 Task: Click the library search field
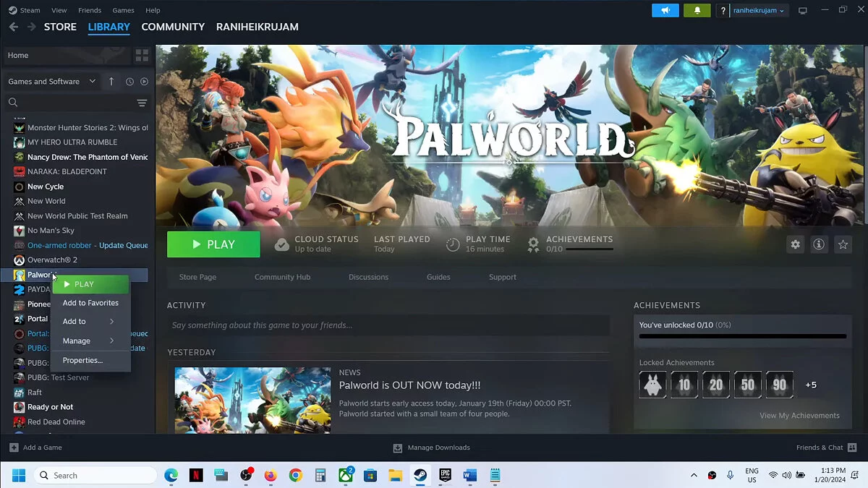69,103
